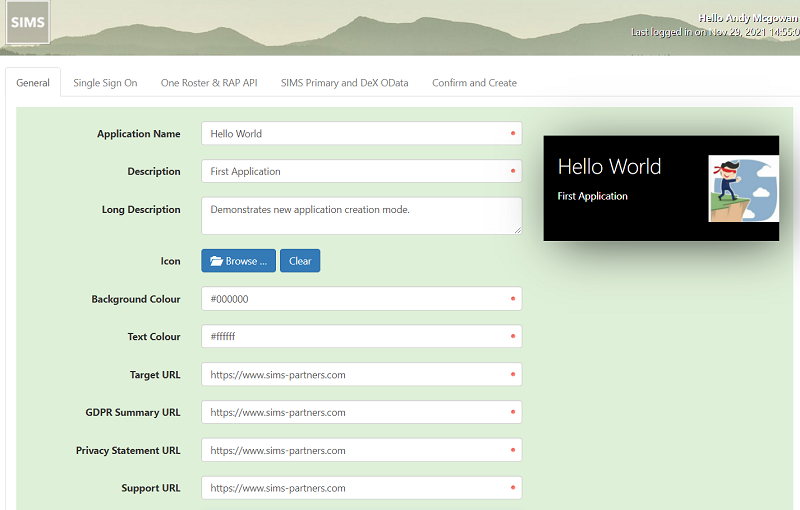Focus the Long Description text area
This screenshot has width=800, height=510.
[x=360, y=215]
